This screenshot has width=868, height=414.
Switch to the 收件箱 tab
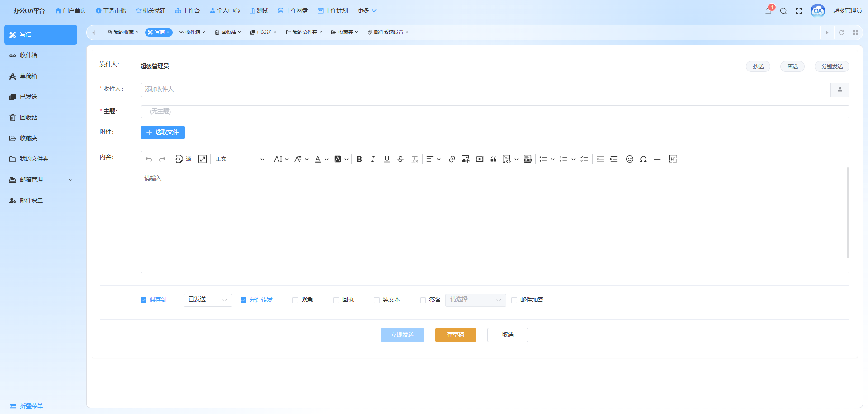191,32
